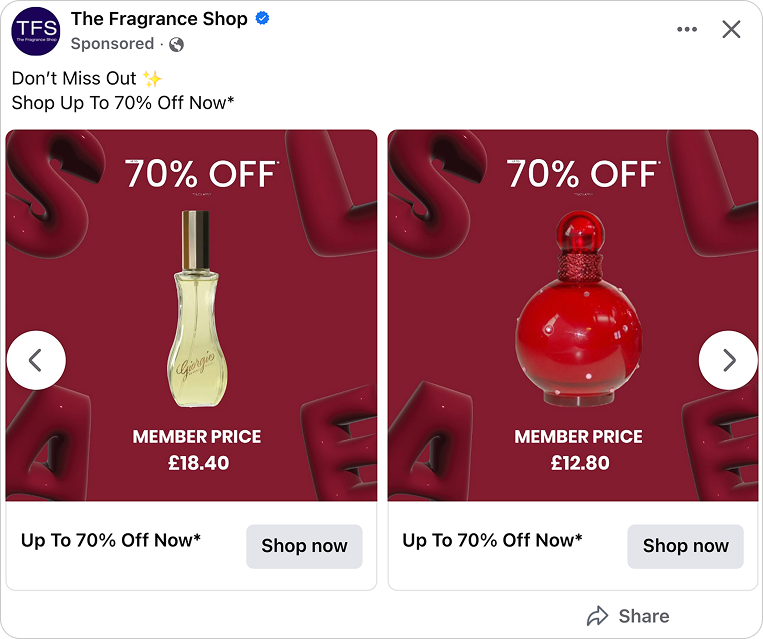
Task: Advance to next carousel slide
Action: click(728, 360)
